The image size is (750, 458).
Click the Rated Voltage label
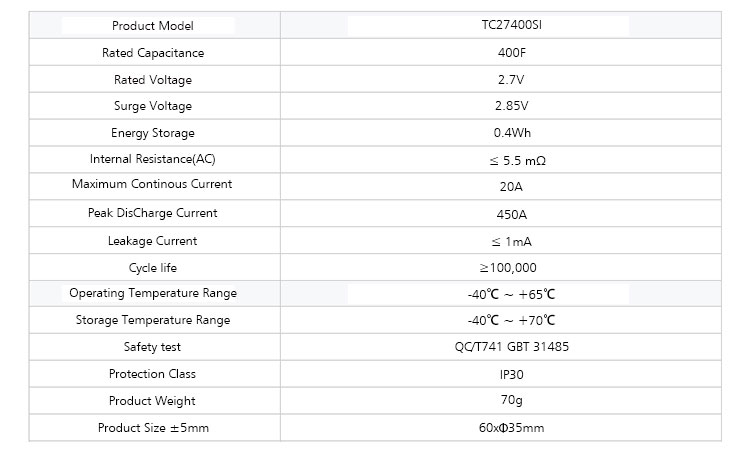(x=153, y=80)
